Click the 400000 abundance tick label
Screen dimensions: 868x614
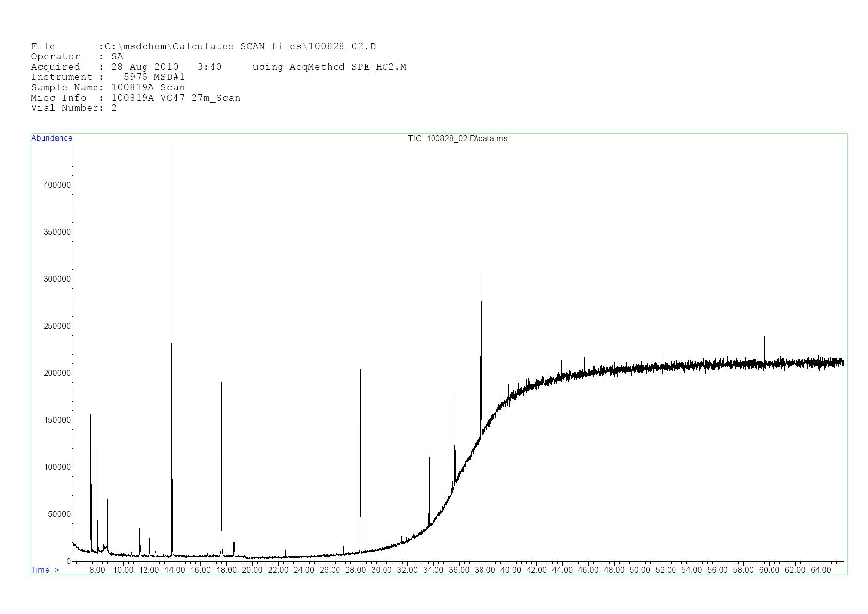pos(57,185)
